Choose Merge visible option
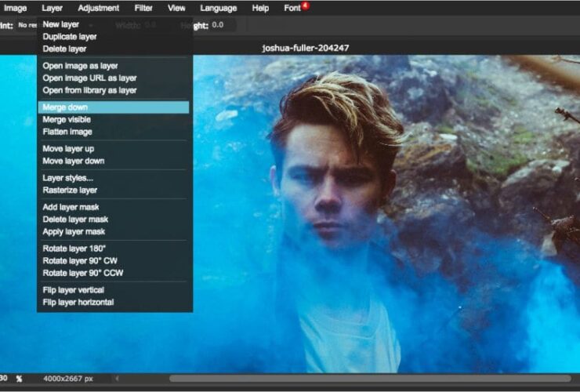The image size is (580, 392). pos(113,120)
